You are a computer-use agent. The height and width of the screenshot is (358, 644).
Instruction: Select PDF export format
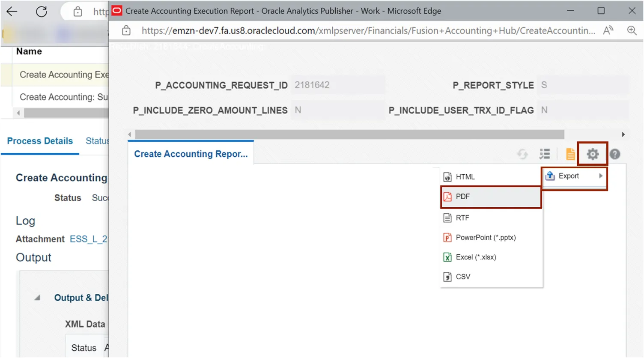[x=491, y=197]
